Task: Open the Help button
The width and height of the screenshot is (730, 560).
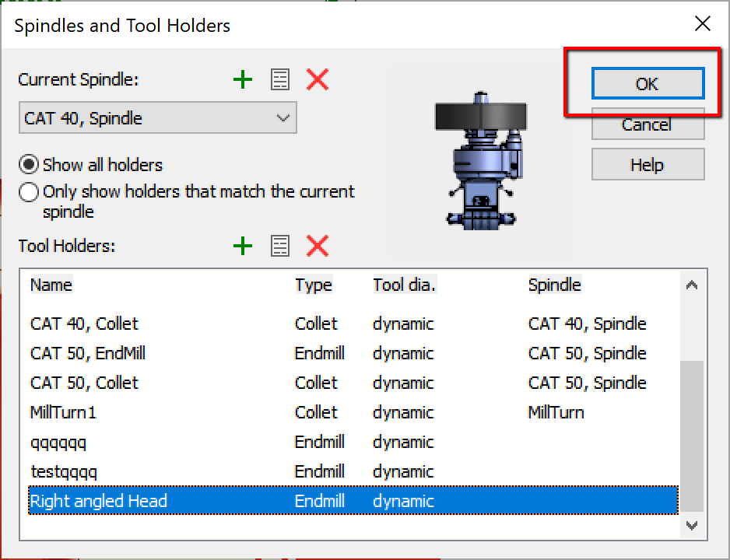Action: click(x=648, y=165)
